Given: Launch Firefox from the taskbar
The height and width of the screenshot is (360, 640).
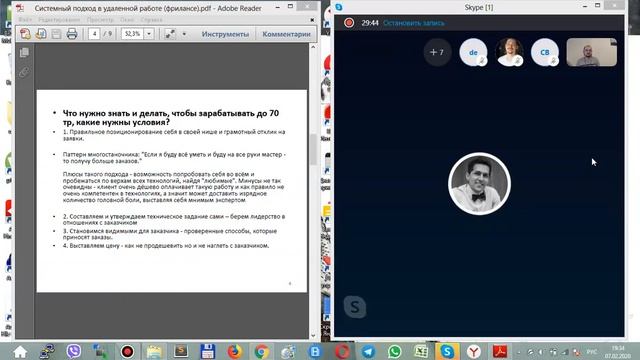Looking at the screenshot, I should pyautogui.click(x=234, y=351).
